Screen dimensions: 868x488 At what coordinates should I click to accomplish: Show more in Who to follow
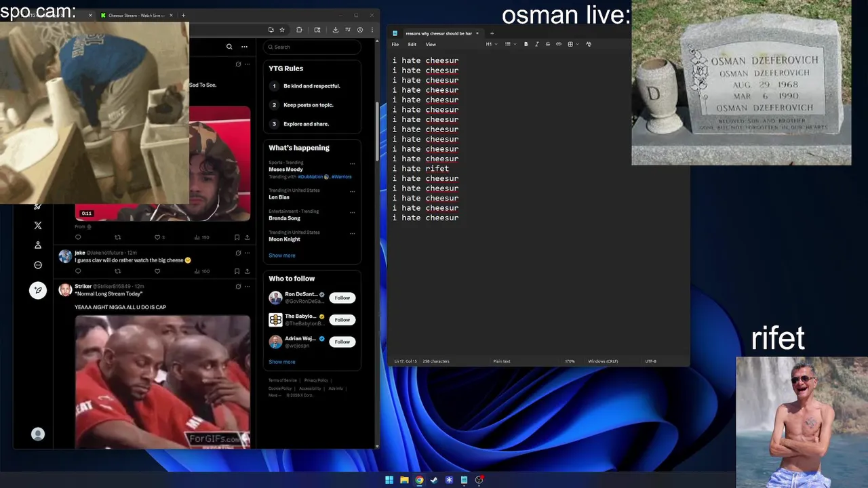point(281,362)
